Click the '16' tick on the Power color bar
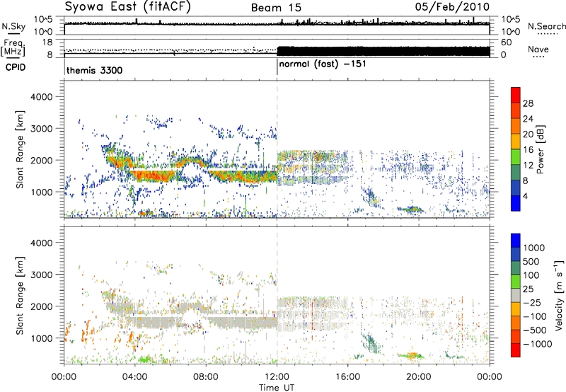 [528, 150]
